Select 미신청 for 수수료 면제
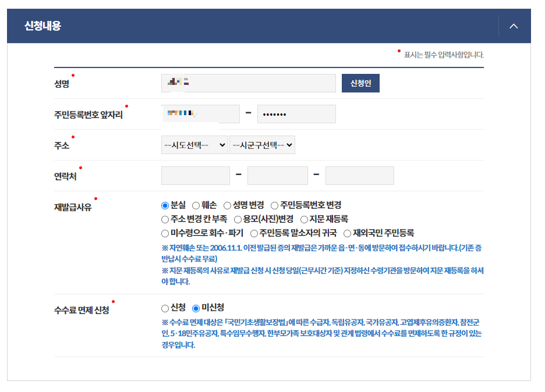Viewport: 545px width, 392px height. (x=196, y=308)
